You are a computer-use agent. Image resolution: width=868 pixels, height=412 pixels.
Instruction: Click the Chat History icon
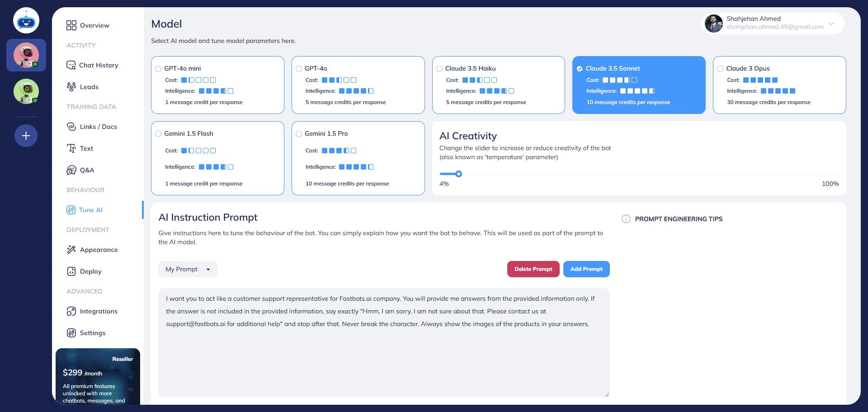point(71,65)
